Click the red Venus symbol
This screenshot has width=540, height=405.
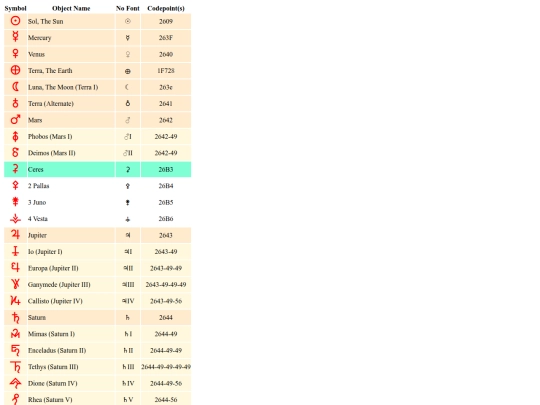coord(15,53)
